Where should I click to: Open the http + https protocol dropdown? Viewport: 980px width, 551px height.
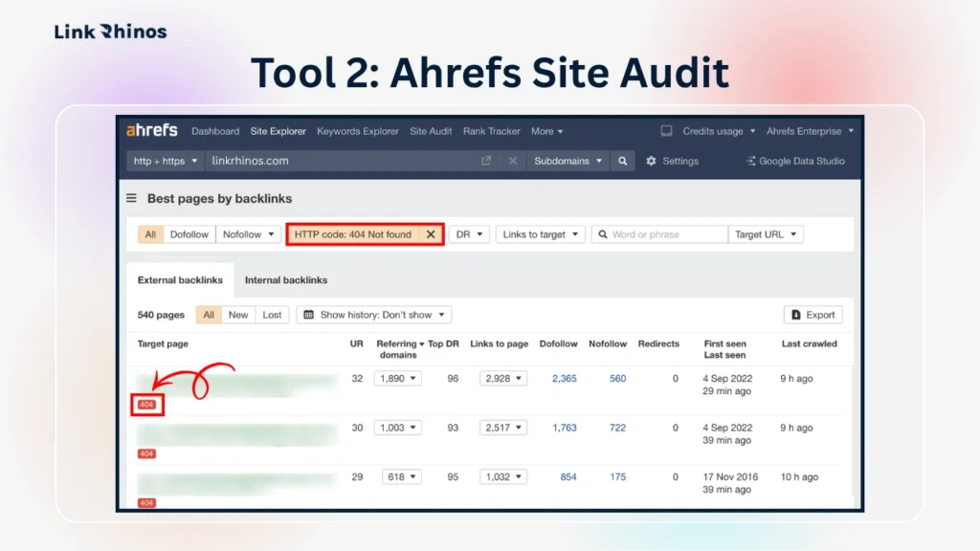pos(164,161)
